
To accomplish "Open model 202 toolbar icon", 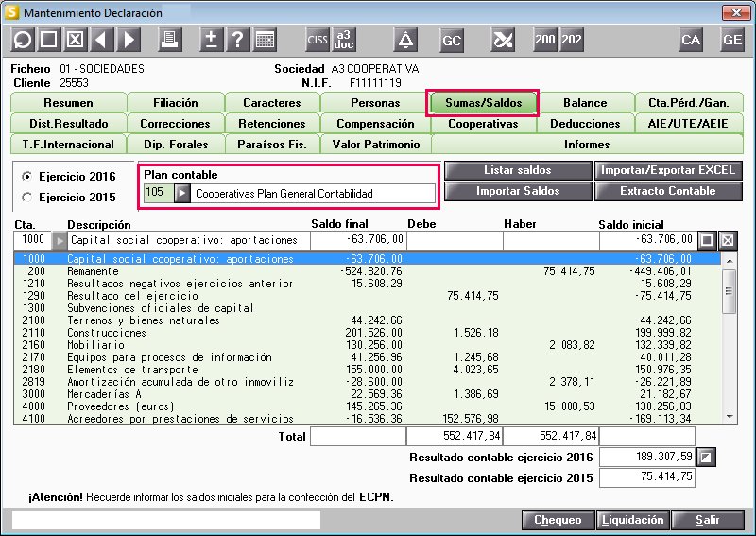I will (x=572, y=40).
